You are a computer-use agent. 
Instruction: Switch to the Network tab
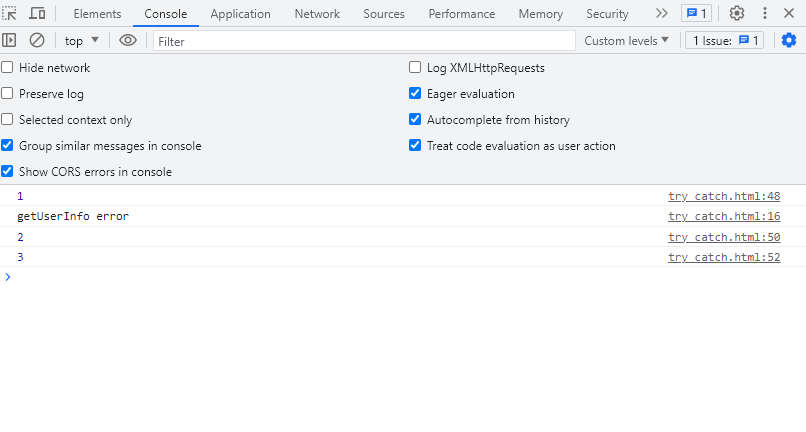click(x=317, y=14)
